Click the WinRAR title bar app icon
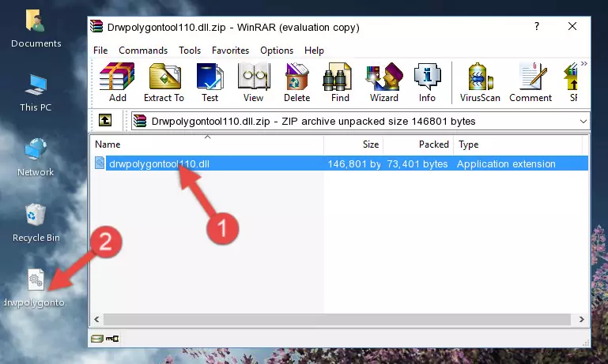 96,26
